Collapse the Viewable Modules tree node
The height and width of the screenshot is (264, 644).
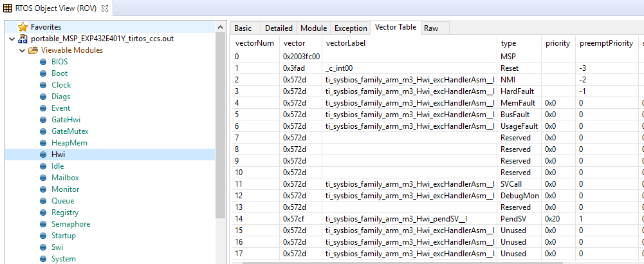[x=22, y=50]
